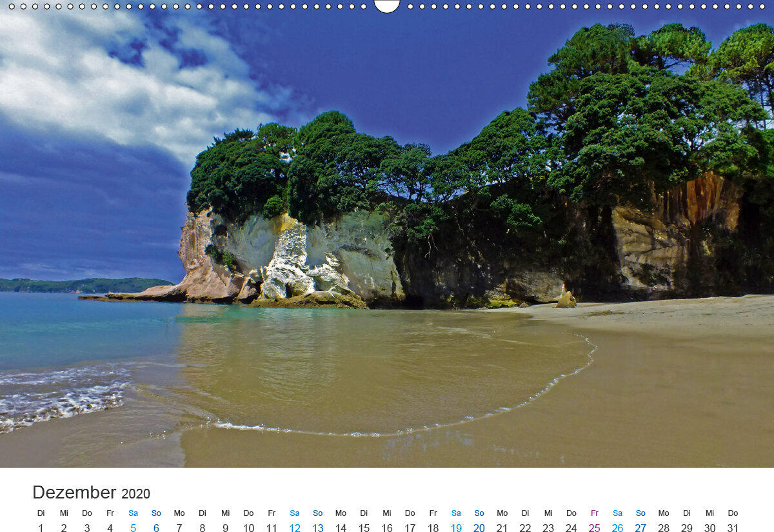
Task: Click the calendar hanger notch at top center
Action: pos(387,6)
